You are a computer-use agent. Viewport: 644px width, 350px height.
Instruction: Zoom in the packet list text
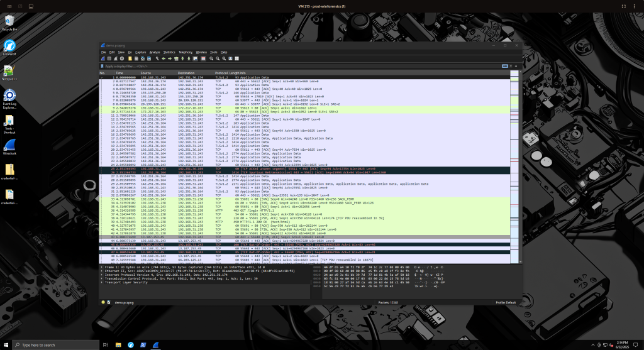(211, 58)
